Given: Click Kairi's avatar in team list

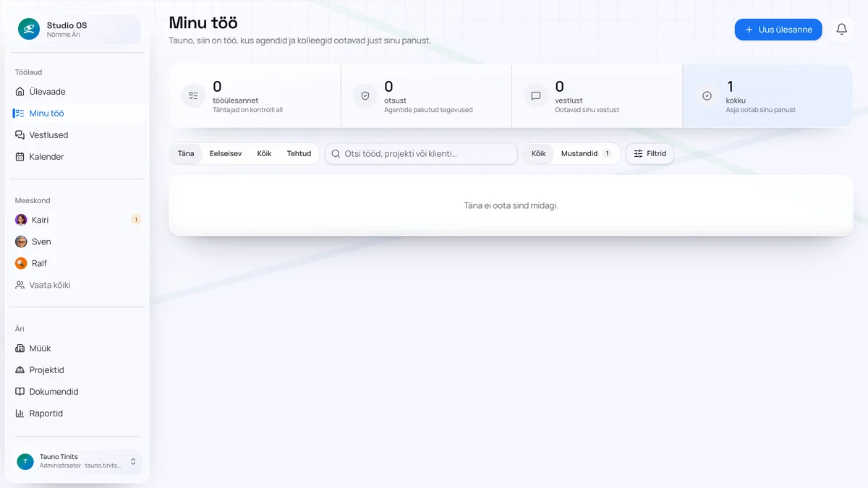Looking at the screenshot, I should (x=21, y=220).
